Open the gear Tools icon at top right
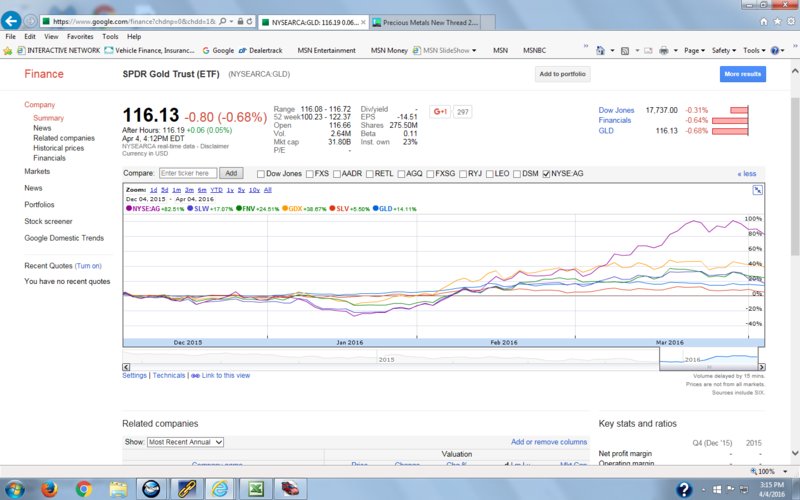The image size is (800, 500). tap(791, 21)
